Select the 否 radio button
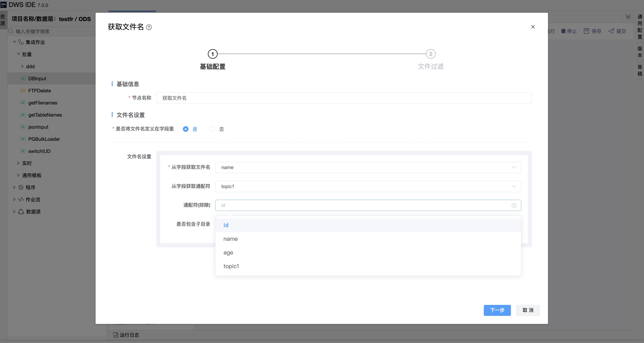 click(x=212, y=129)
